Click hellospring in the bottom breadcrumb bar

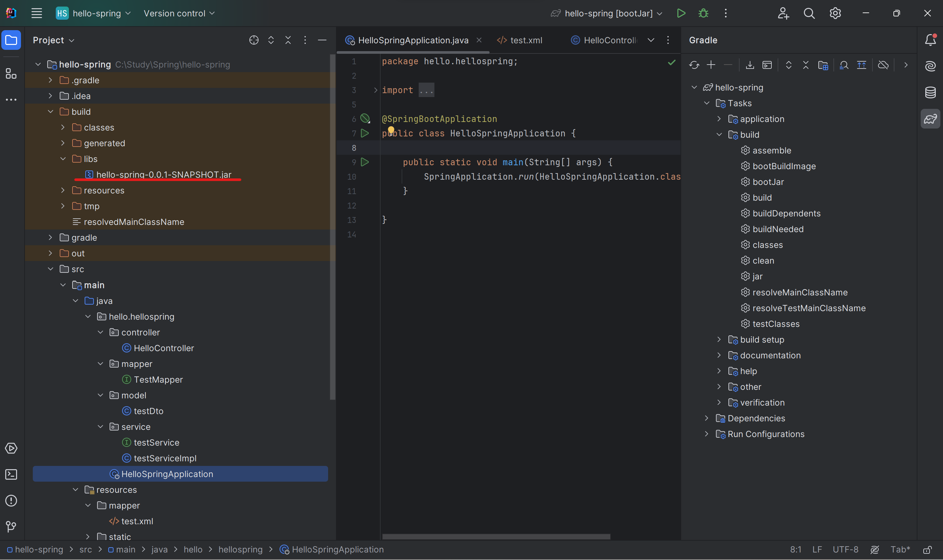point(240,550)
